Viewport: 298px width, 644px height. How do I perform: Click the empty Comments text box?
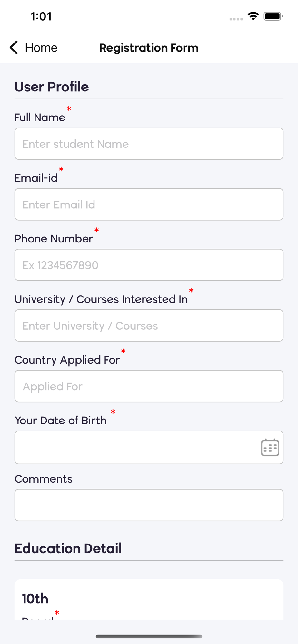[x=149, y=505]
